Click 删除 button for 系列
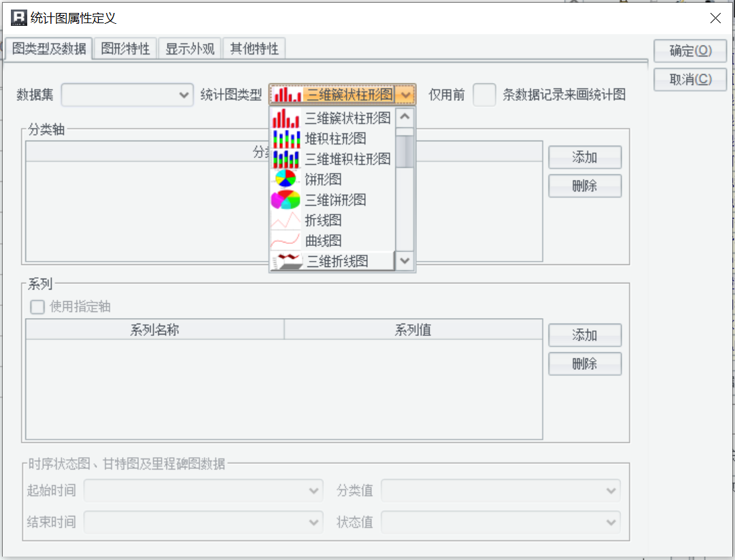Viewport: 735px width, 560px height. tap(585, 364)
